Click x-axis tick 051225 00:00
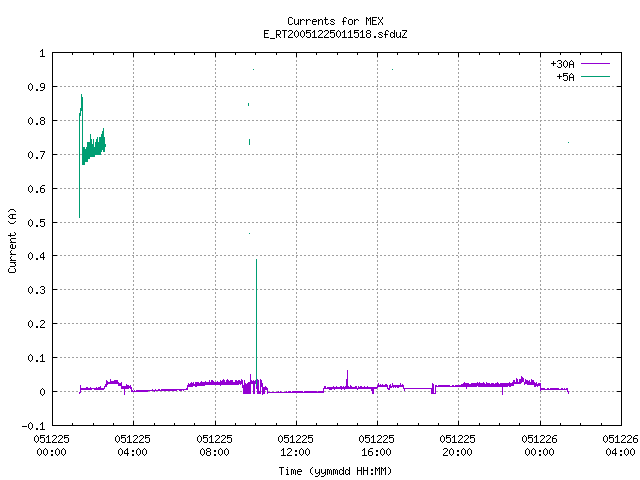This screenshot has height=480, width=640. click(51, 446)
